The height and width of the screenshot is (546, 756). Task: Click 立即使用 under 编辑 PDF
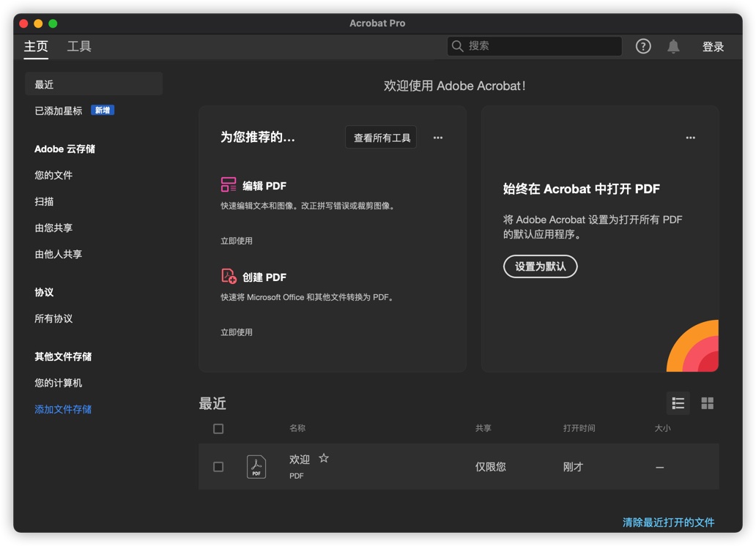[236, 241]
